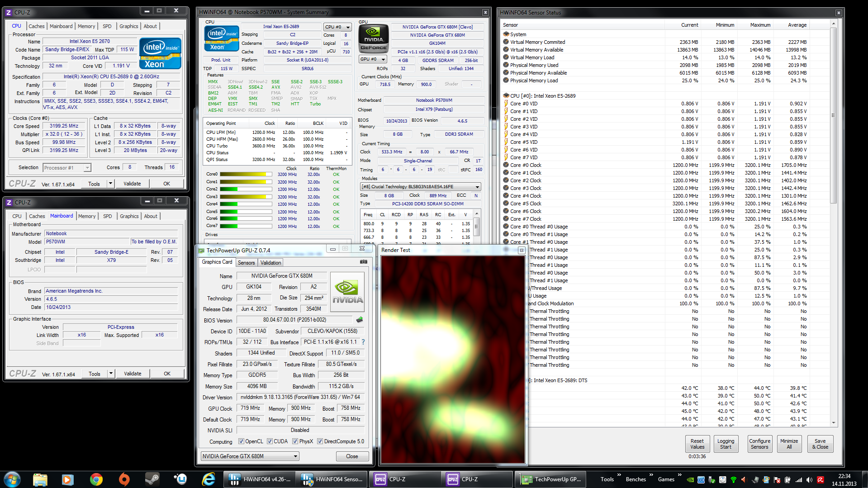Click the Render Test image area
The width and height of the screenshot is (868, 488).
(452, 360)
